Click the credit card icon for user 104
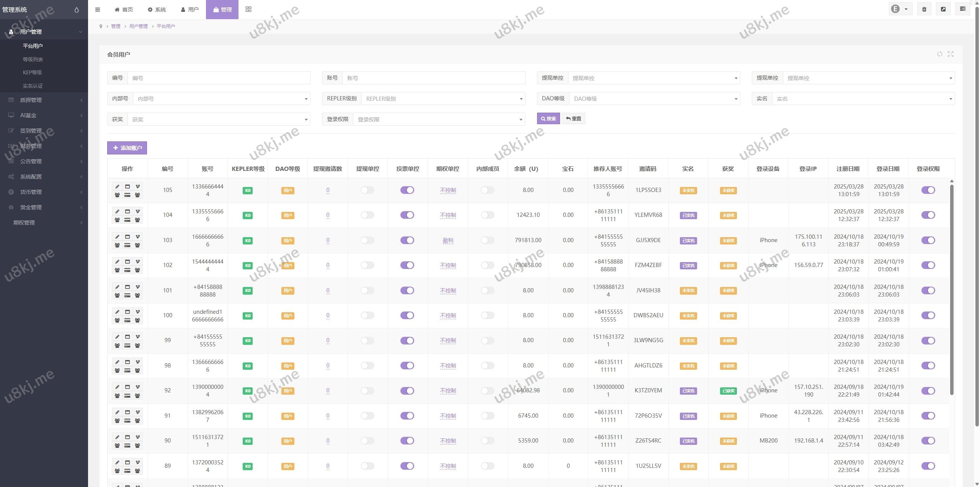Image resolution: width=980 pixels, height=487 pixels. tap(127, 220)
